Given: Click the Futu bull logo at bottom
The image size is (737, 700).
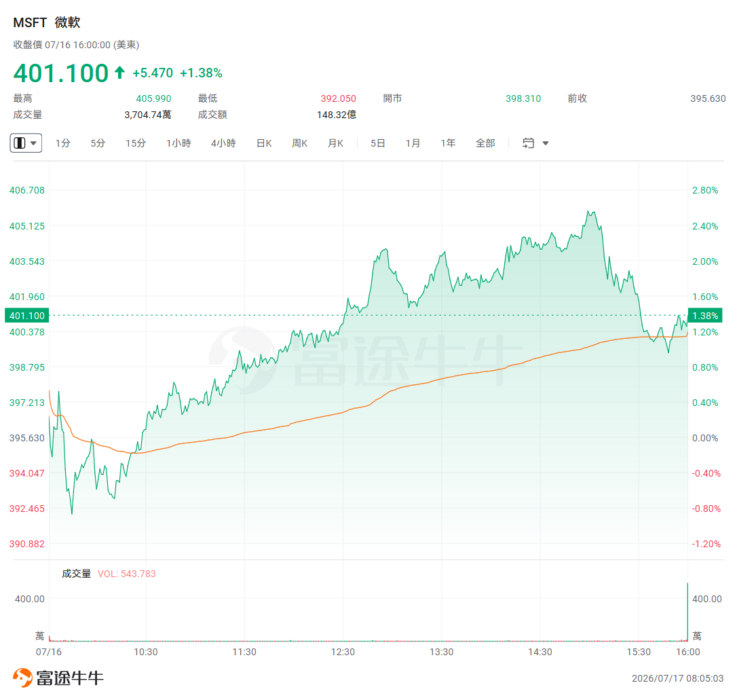Looking at the screenshot, I should point(22,678).
